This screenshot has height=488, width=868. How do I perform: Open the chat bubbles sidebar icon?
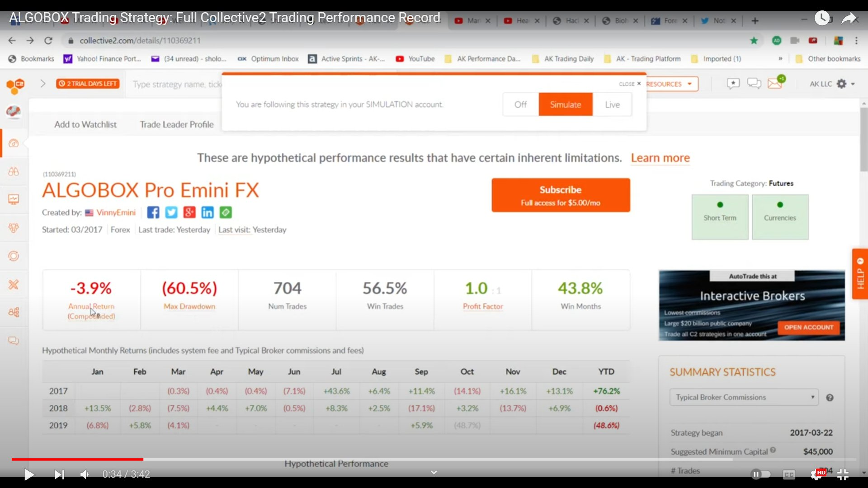[x=14, y=341]
